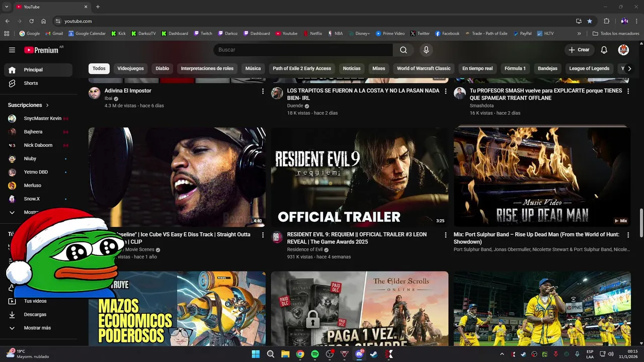
Task: Open the Netflix bookmark
Action: click(312, 34)
